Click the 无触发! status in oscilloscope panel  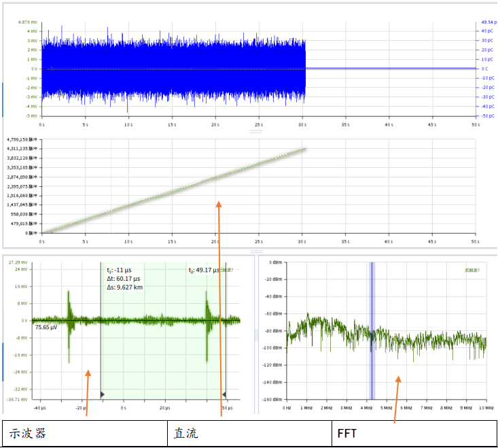[232, 270]
